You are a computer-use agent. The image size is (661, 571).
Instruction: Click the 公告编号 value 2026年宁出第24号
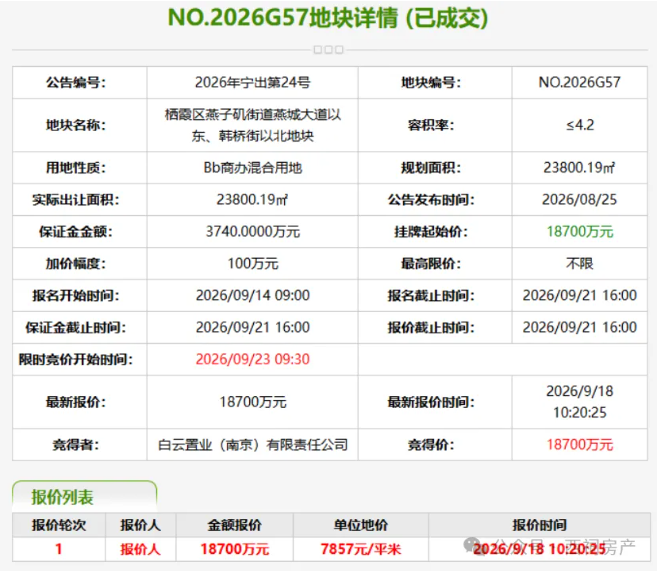click(253, 82)
